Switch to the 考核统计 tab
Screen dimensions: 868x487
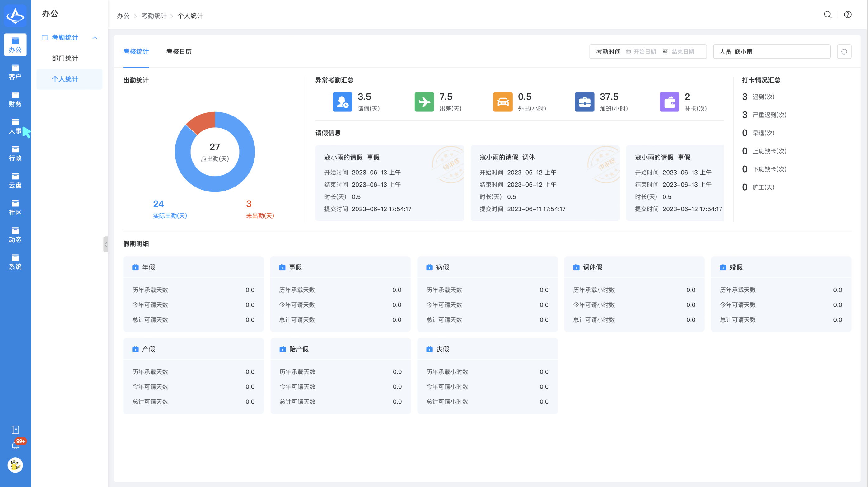click(136, 52)
